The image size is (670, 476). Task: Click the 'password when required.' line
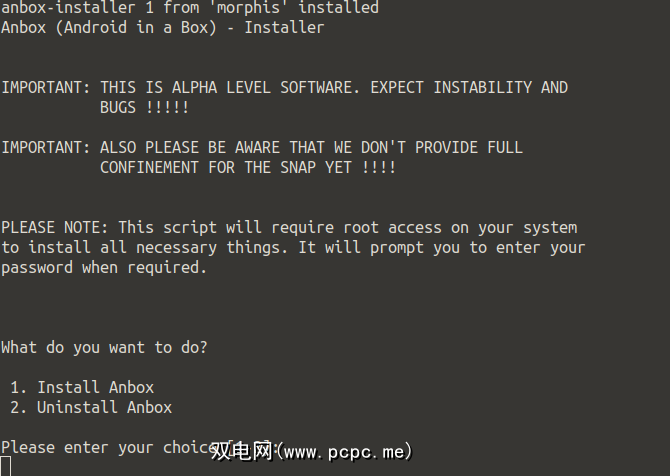[x=104, y=267]
